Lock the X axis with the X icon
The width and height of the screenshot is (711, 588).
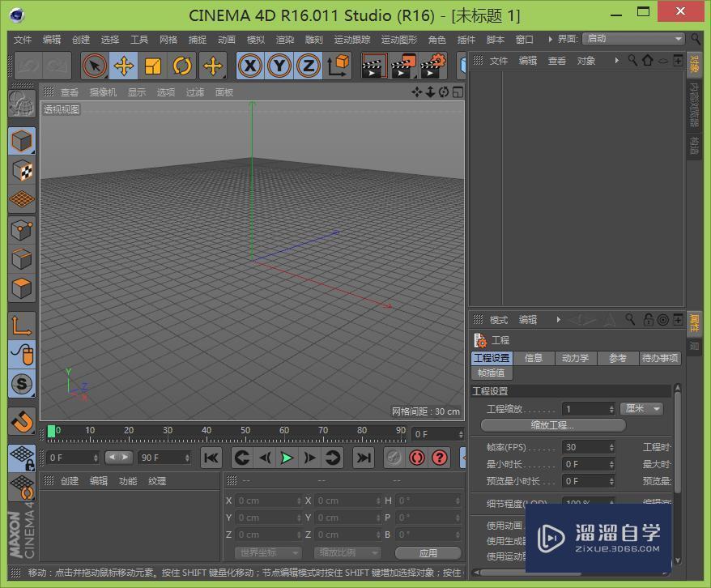249,66
